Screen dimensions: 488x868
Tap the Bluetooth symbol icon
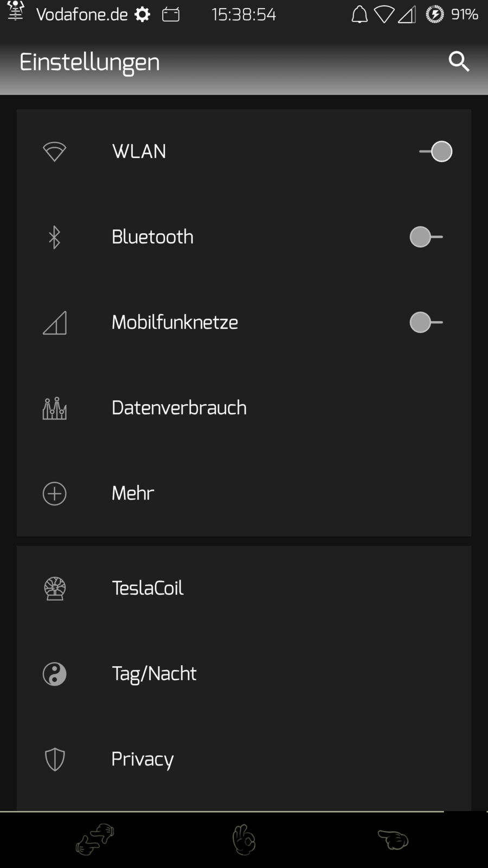tap(54, 237)
